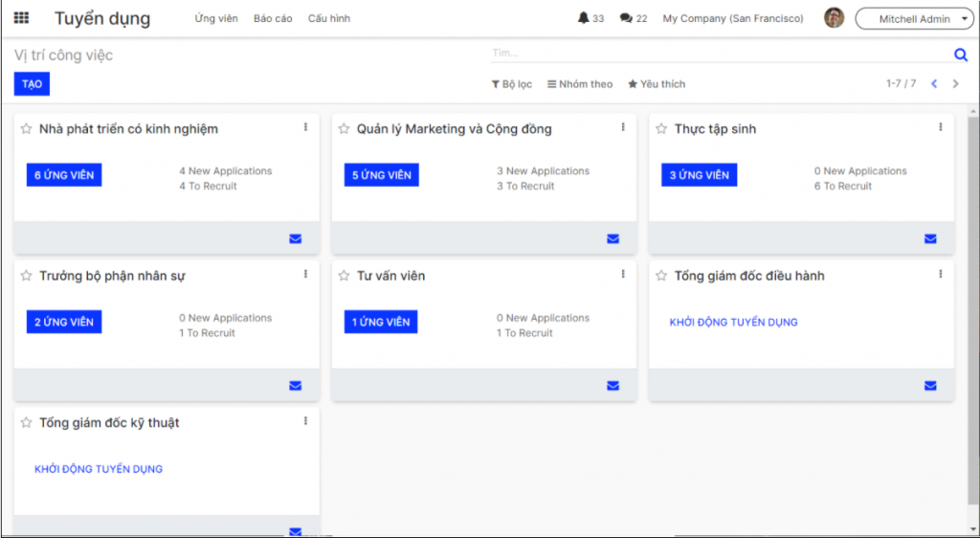The width and height of the screenshot is (980, 538).
Task: Open options menu on Tư vấn viên card
Action: (x=623, y=274)
